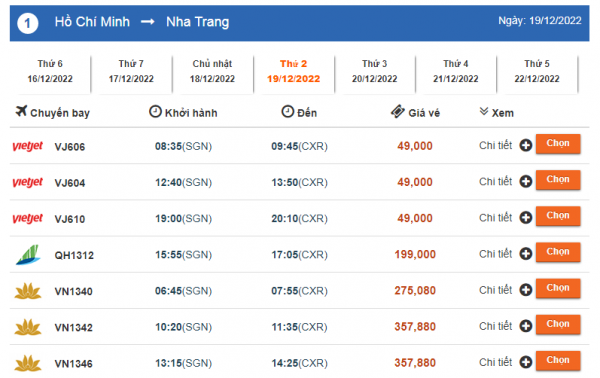Click the ticket icon beside Giá vé
Image resolution: width=600 pixels, height=378 pixels.
tap(398, 111)
